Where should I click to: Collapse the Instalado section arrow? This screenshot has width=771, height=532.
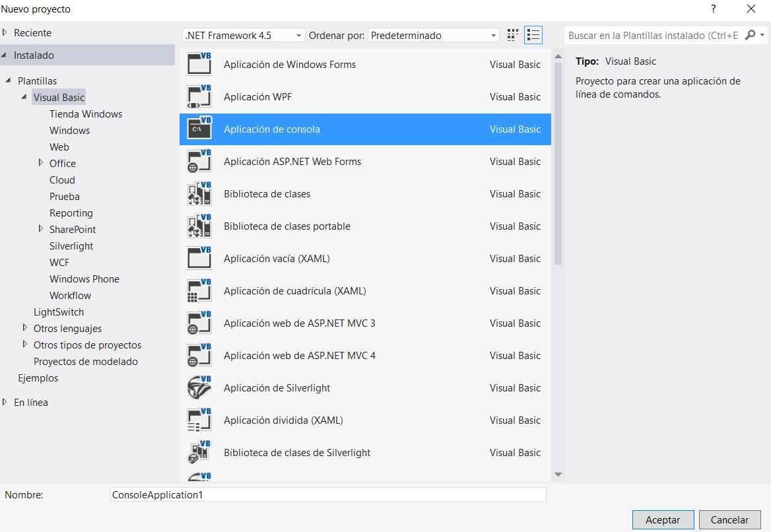(4, 55)
